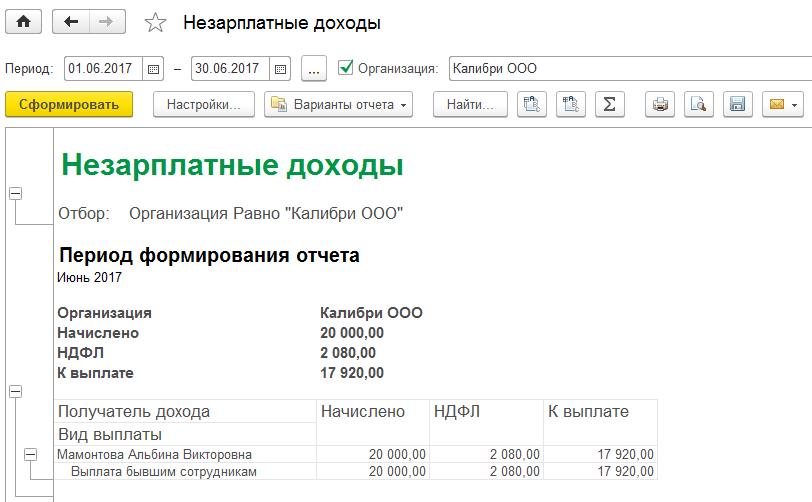Print the report with printer icon
812x502 pixels.
click(660, 104)
